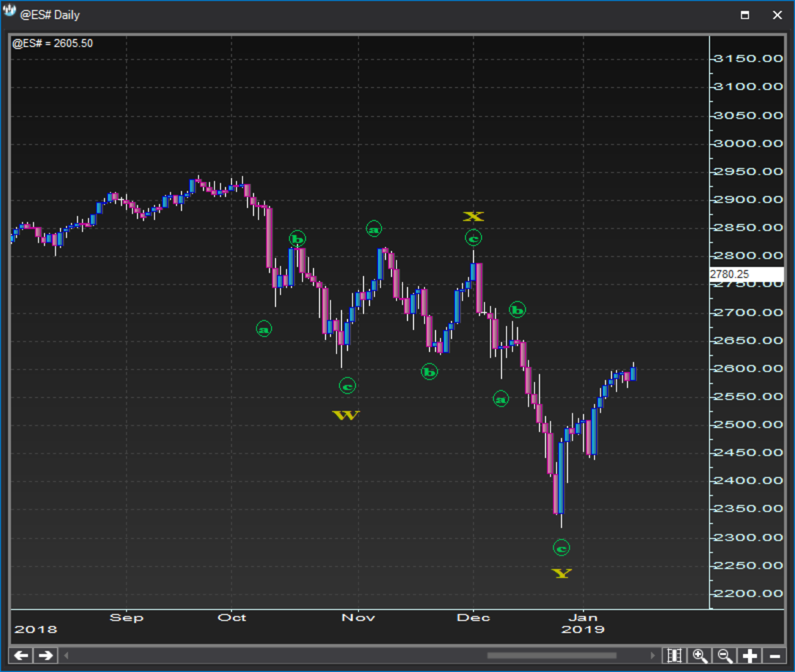Click the '@ES# = 2605.50' symbol label
Screen dimensions: 795x672
(53, 43)
